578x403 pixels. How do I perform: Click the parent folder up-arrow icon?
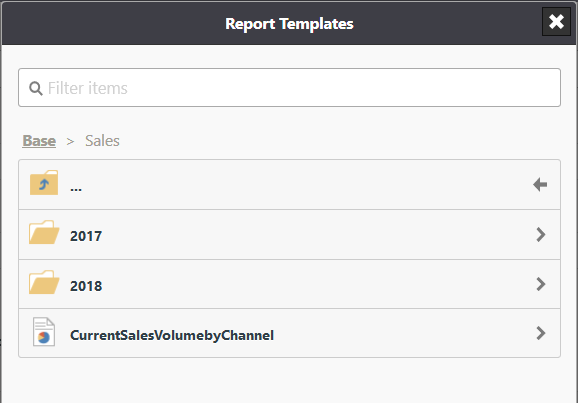coord(44,183)
